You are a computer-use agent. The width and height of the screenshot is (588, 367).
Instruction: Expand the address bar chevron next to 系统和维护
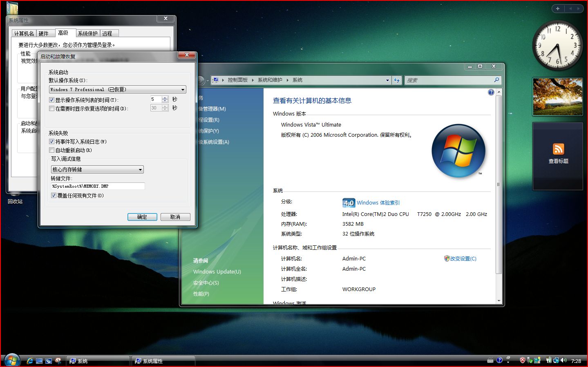(x=287, y=80)
